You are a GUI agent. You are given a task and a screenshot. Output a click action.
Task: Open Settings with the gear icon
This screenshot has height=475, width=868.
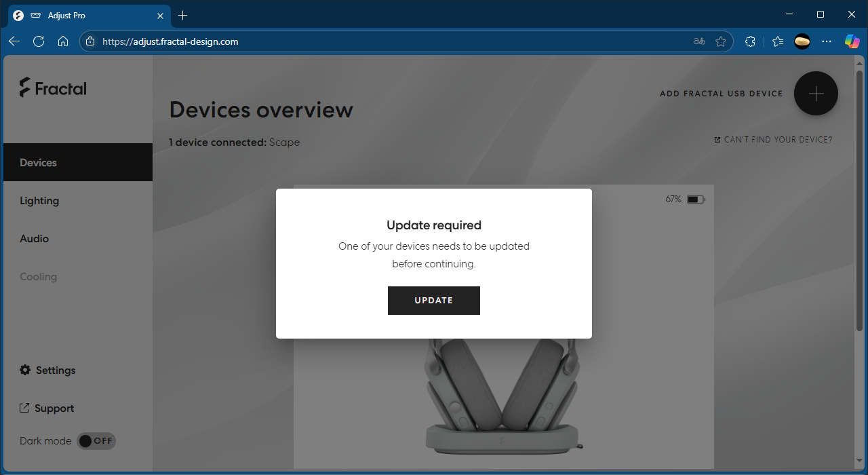[x=47, y=370]
